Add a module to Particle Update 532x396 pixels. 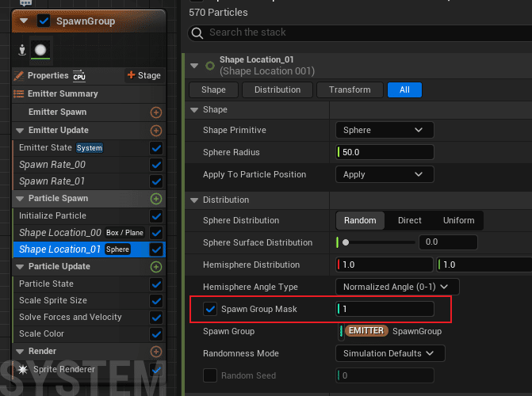coord(156,267)
